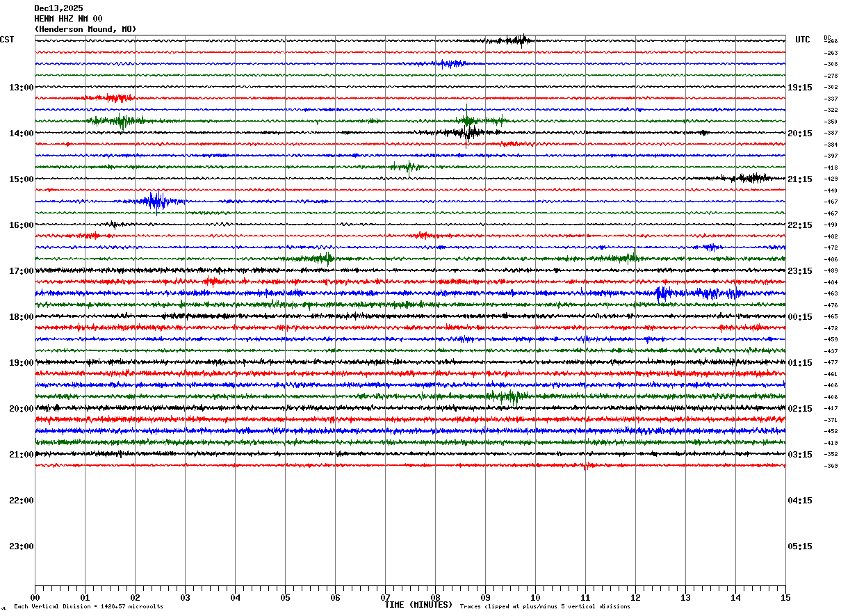Click the TIME (MINUTES) axis title
This screenshot has height=616, width=841.
coord(418,605)
